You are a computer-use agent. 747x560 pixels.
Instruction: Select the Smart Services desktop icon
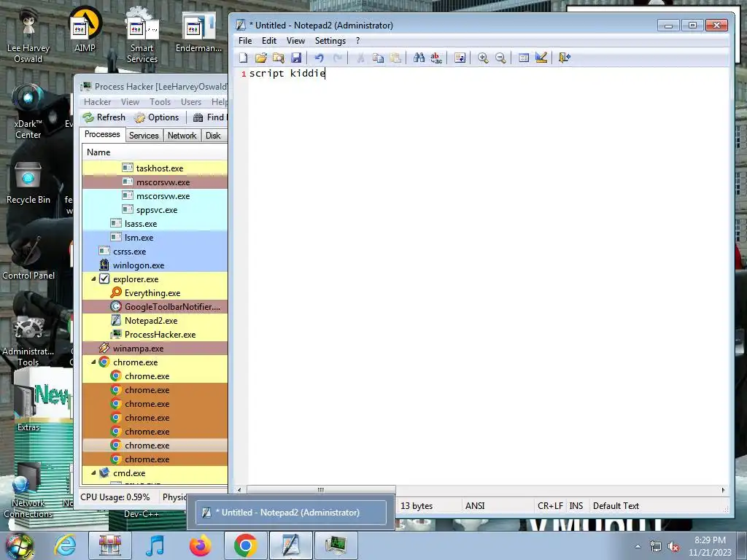pyautogui.click(x=142, y=34)
